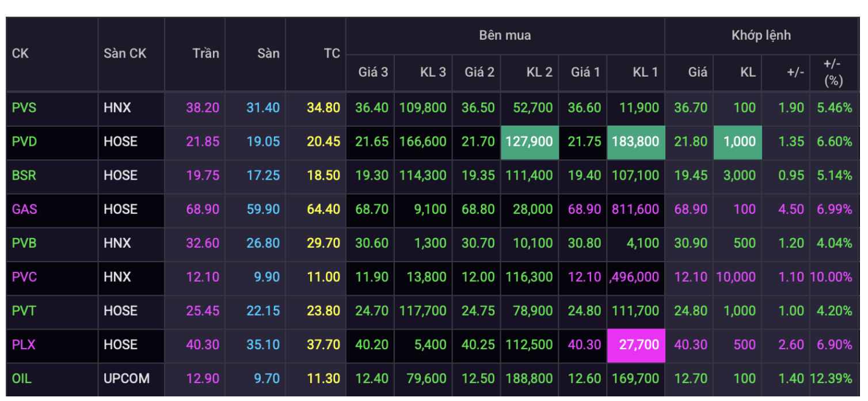Click BSR matched price 19.45

691,175
